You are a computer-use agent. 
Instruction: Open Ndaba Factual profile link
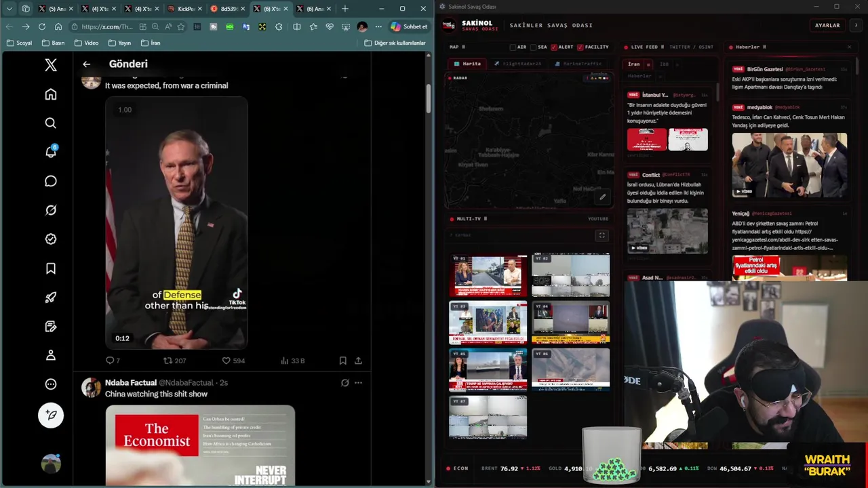[x=130, y=383]
